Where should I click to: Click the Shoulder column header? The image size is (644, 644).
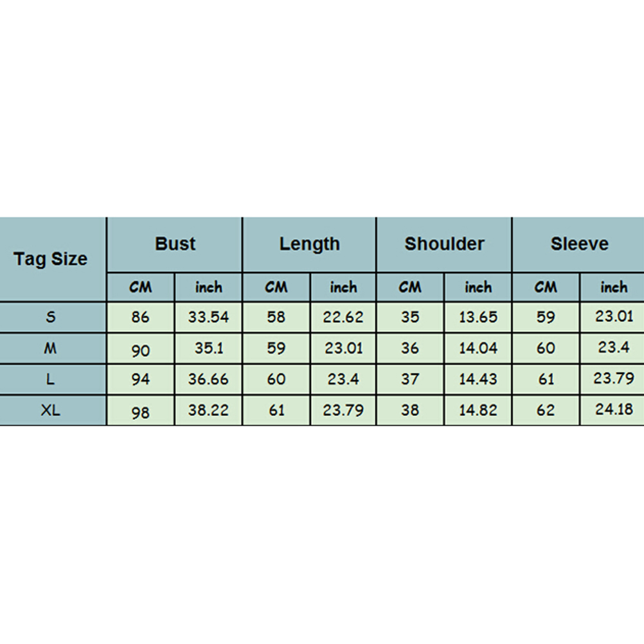tap(444, 244)
